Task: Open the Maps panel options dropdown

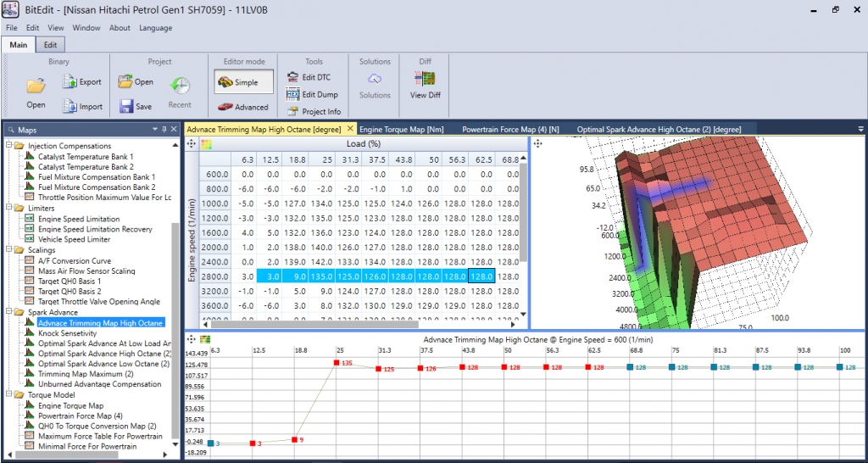Action: (x=155, y=129)
